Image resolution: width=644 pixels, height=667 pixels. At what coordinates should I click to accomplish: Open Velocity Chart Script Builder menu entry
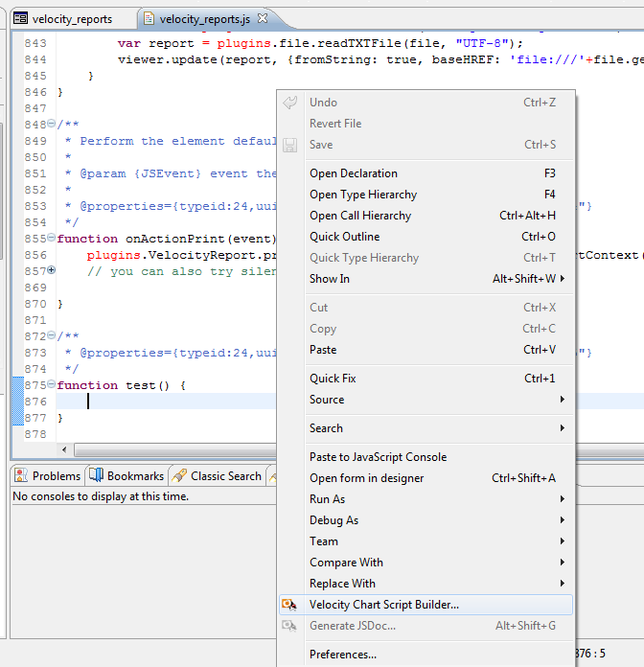point(425,605)
